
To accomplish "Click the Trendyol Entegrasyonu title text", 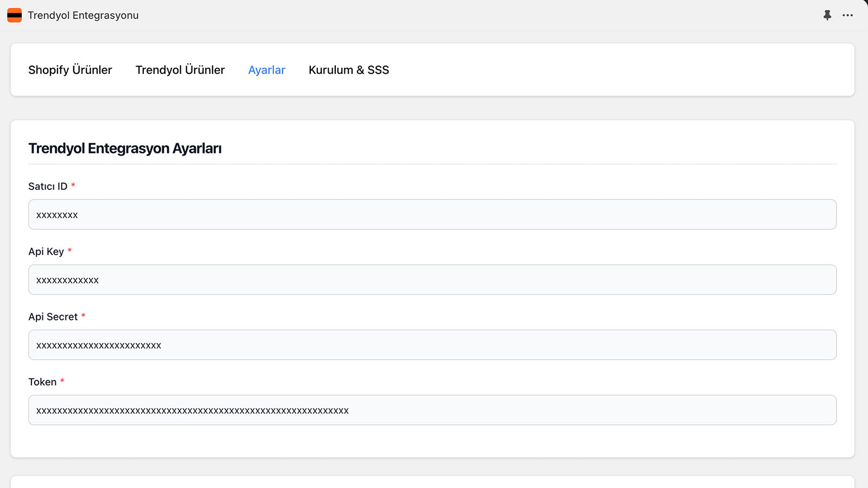I will pyautogui.click(x=83, y=15).
